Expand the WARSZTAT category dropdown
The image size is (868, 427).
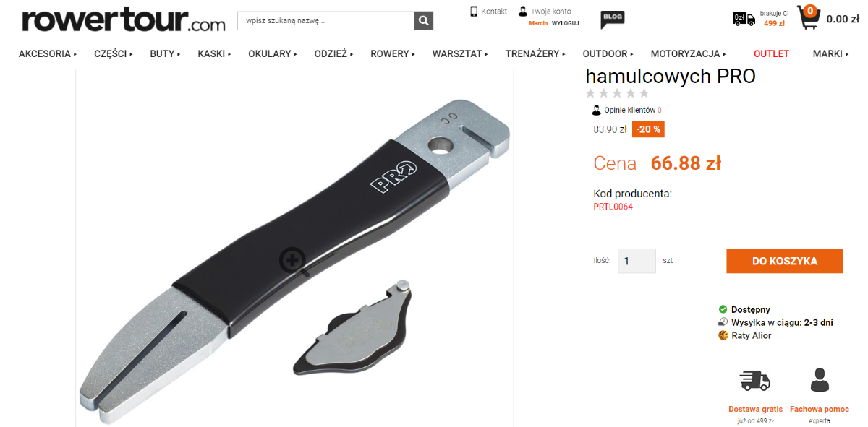tap(460, 53)
